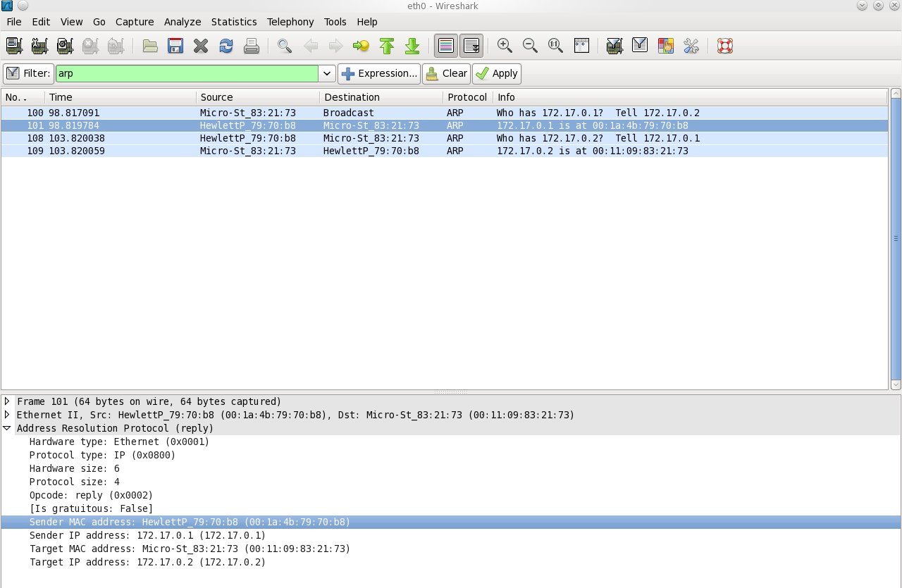Image resolution: width=902 pixels, height=588 pixels.
Task: Sort packets by Destination column header
Action: [381, 97]
